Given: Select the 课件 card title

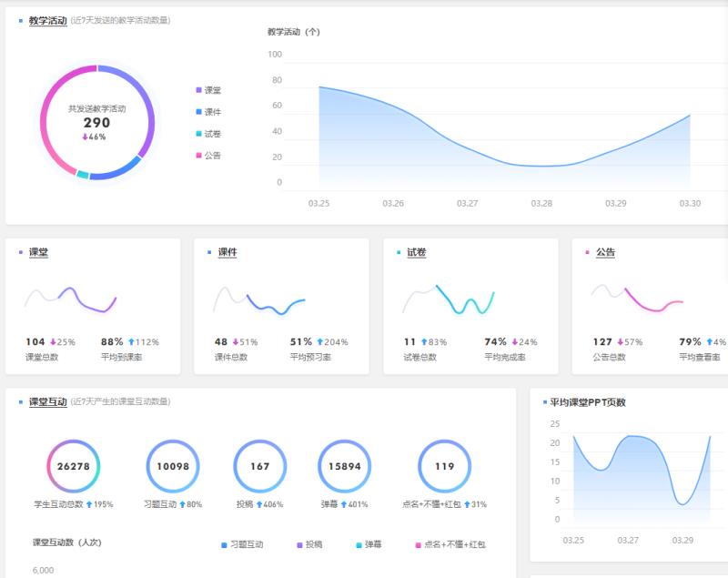Looking at the screenshot, I should coord(227,252).
